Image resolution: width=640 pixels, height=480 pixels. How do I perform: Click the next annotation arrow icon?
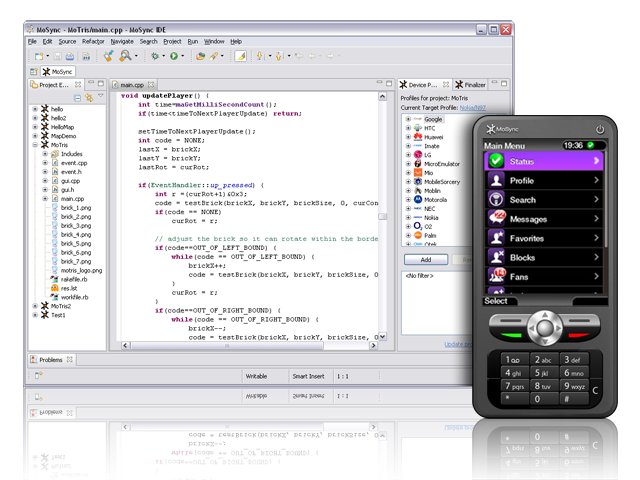point(260,56)
